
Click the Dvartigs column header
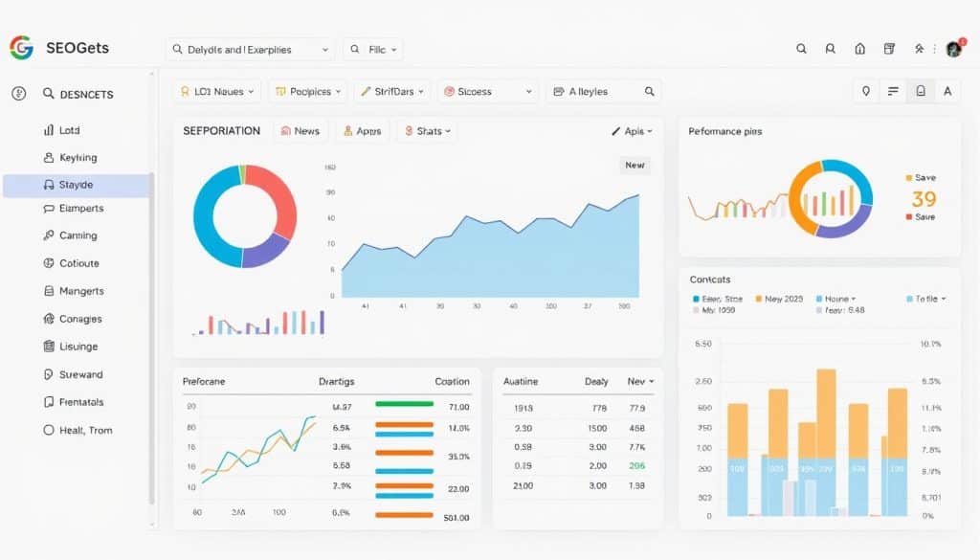pos(336,381)
